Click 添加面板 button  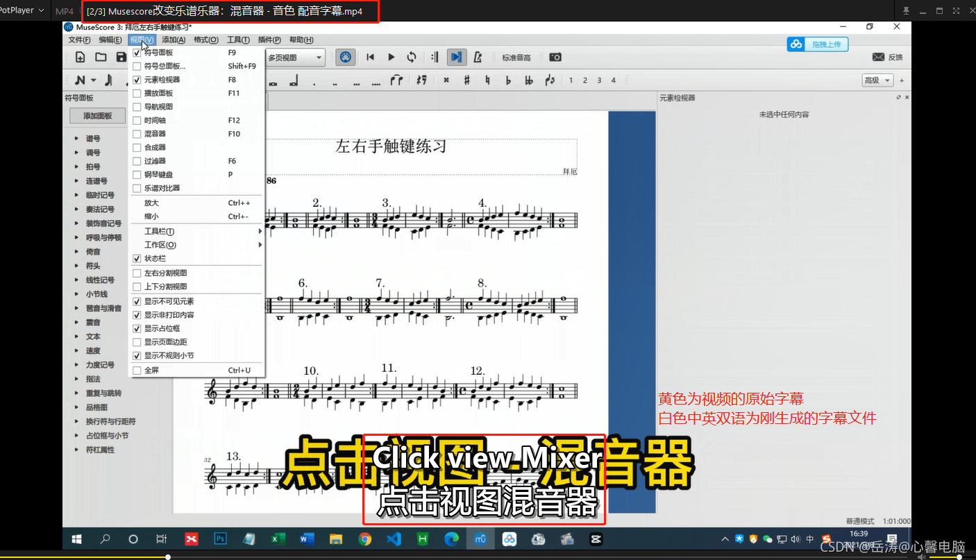click(x=98, y=116)
